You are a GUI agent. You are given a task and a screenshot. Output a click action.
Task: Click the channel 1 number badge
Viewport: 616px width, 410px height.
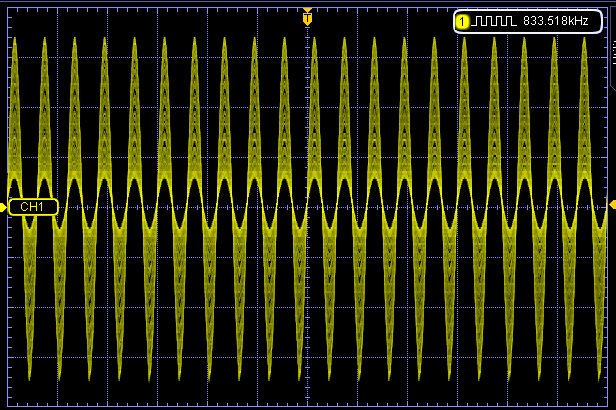point(462,20)
